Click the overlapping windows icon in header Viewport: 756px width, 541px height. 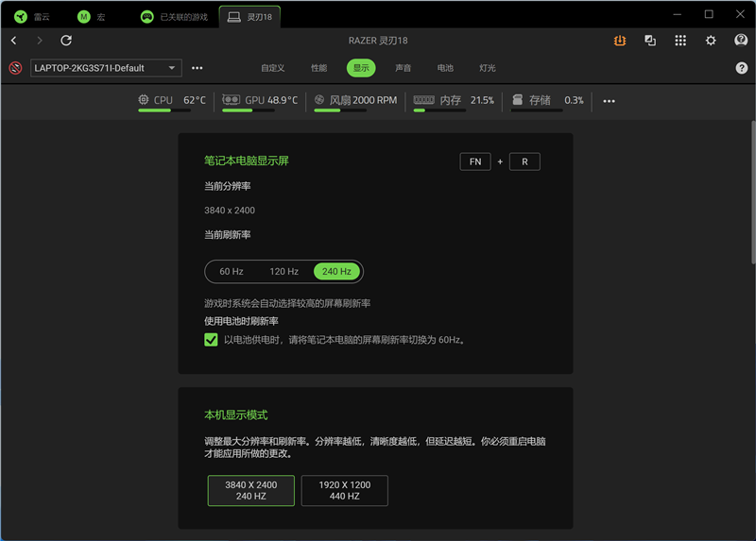pyautogui.click(x=650, y=41)
